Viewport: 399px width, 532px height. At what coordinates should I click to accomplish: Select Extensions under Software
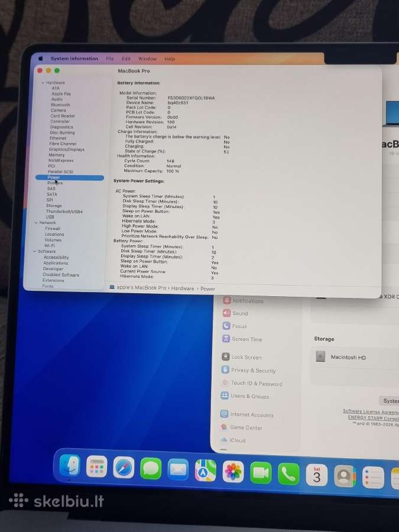coord(53,280)
